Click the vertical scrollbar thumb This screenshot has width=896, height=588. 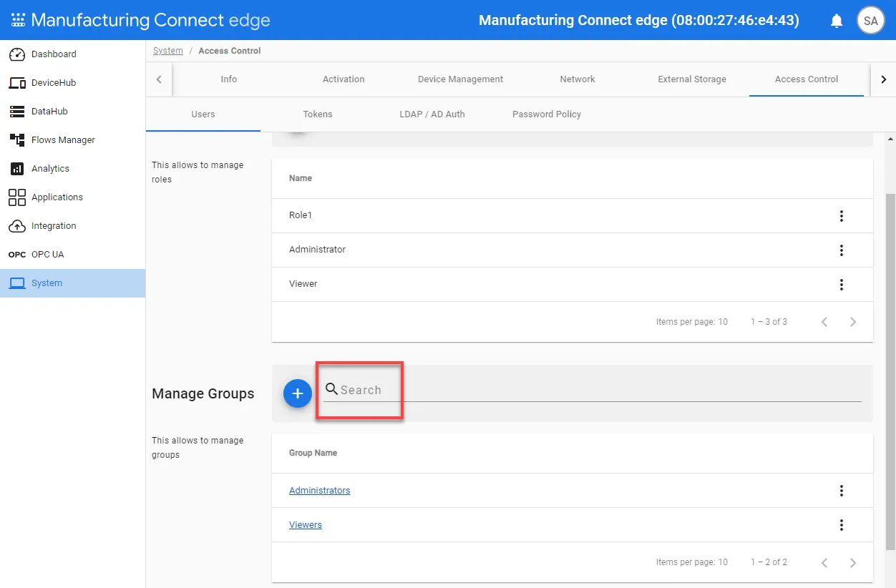pos(890,372)
